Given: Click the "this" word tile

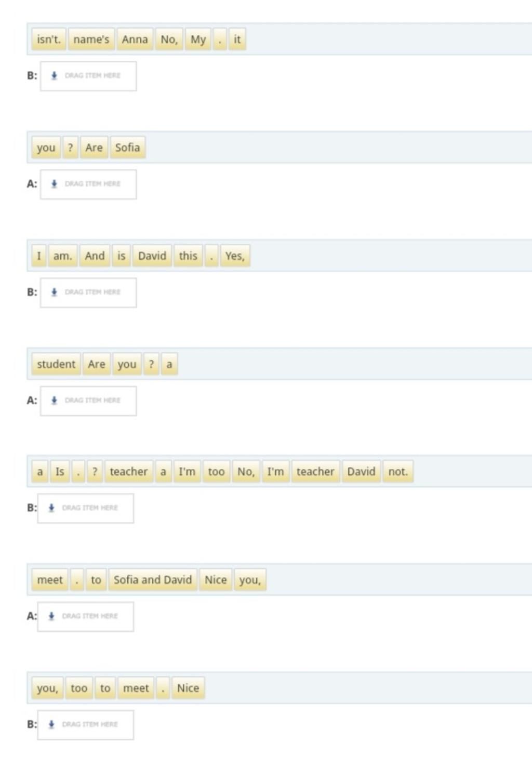Looking at the screenshot, I should click(x=188, y=256).
